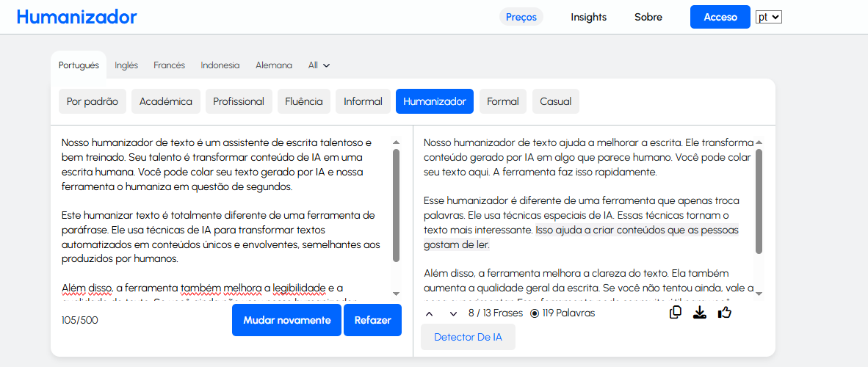Select the Francés language tab
868x367 pixels.
[x=169, y=65]
